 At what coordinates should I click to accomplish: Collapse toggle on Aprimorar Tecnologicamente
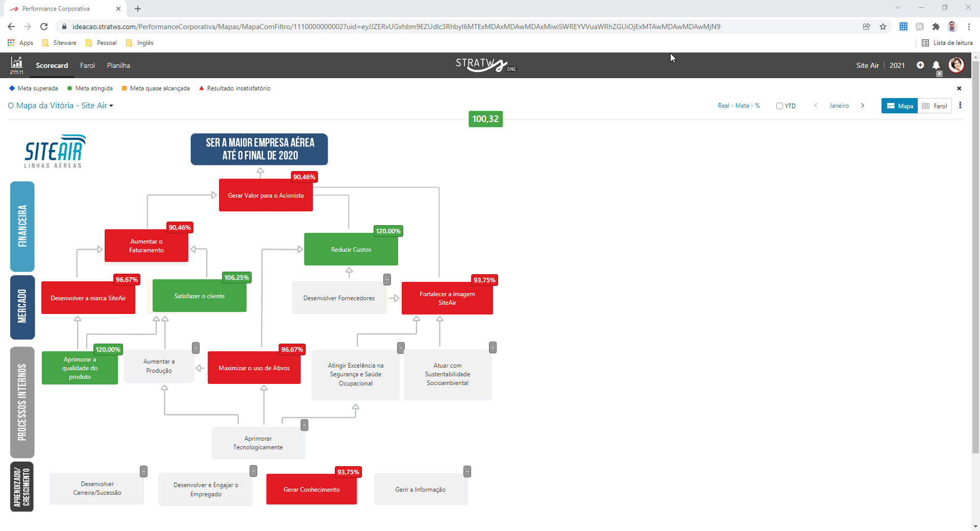tap(304, 425)
